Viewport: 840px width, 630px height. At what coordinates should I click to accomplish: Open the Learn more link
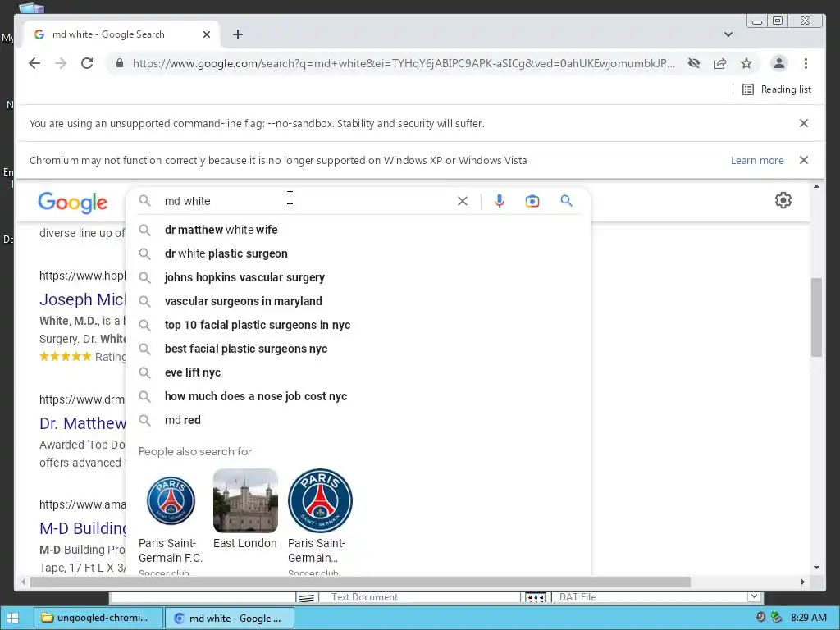click(x=757, y=160)
